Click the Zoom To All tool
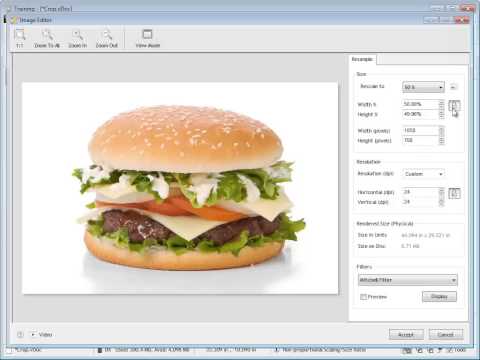Viewport: 480px width, 360px height. click(x=47, y=39)
